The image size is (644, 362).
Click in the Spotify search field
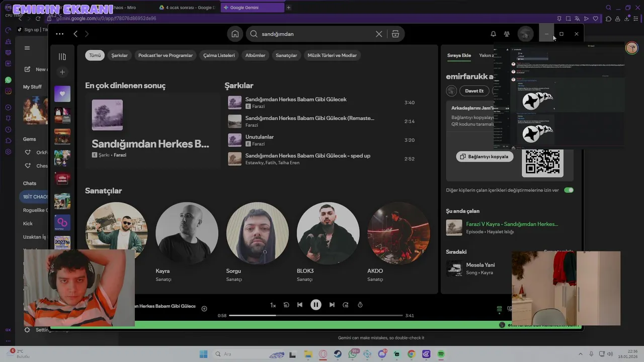pos(317,34)
